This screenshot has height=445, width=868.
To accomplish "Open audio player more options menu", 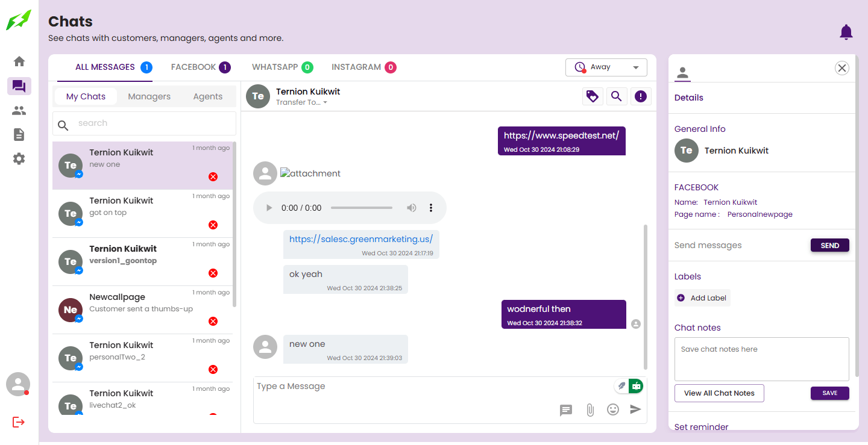I will [431, 208].
